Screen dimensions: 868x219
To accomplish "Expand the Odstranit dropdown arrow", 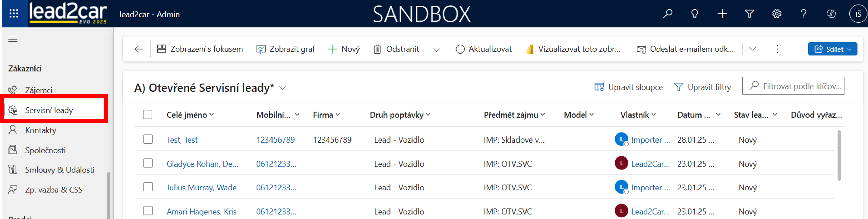I will click(x=436, y=49).
